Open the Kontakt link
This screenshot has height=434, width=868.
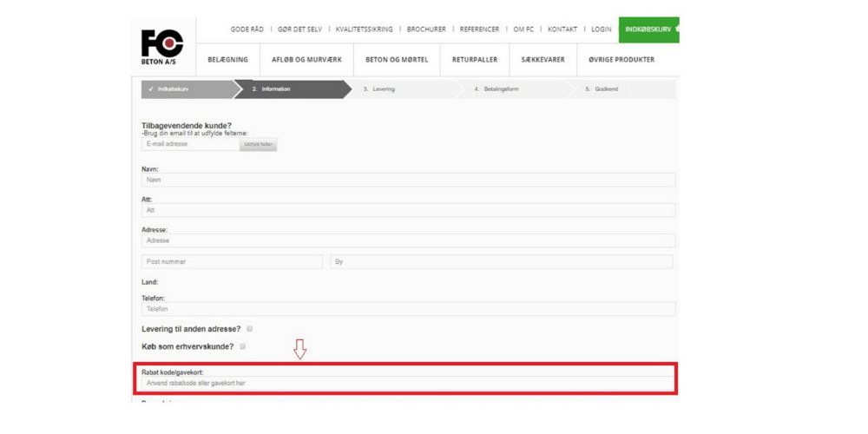(562, 30)
